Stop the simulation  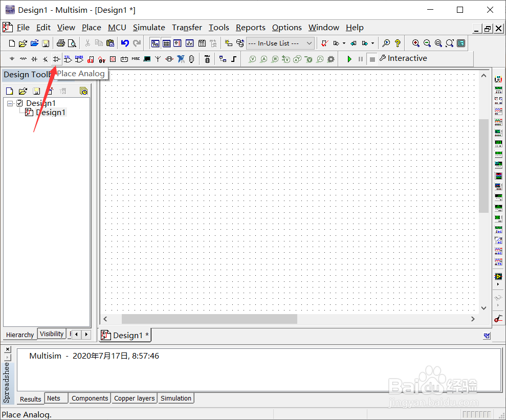[x=372, y=59]
